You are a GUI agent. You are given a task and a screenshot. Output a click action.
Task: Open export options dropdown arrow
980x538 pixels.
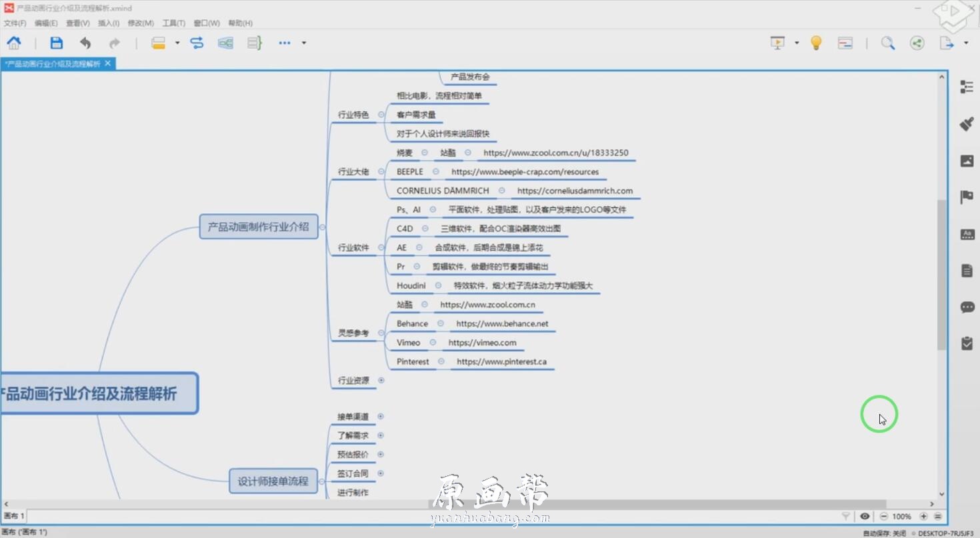pyautogui.click(x=966, y=43)
